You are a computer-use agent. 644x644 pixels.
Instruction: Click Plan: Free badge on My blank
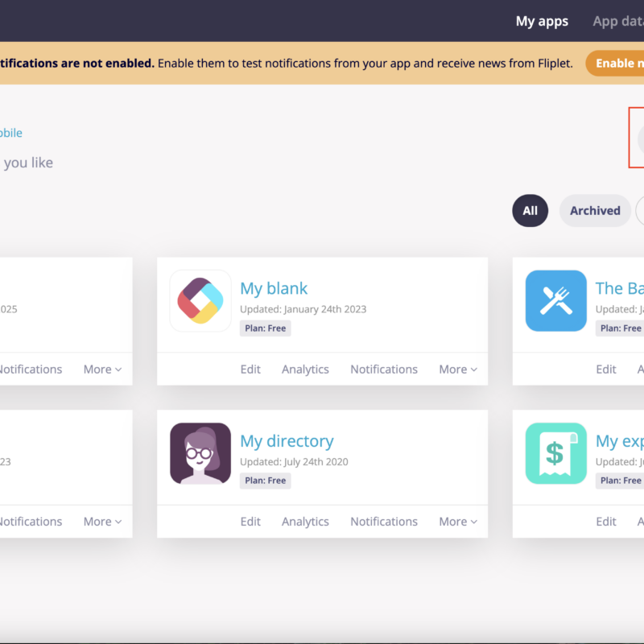(266, 328)
